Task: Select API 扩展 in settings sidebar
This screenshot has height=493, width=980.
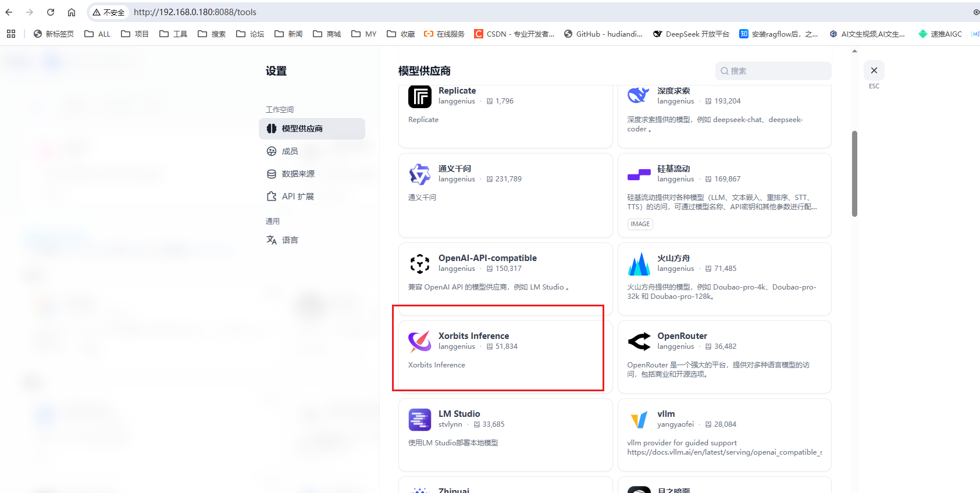Action: pyautogui.click(x=312, y=197)
